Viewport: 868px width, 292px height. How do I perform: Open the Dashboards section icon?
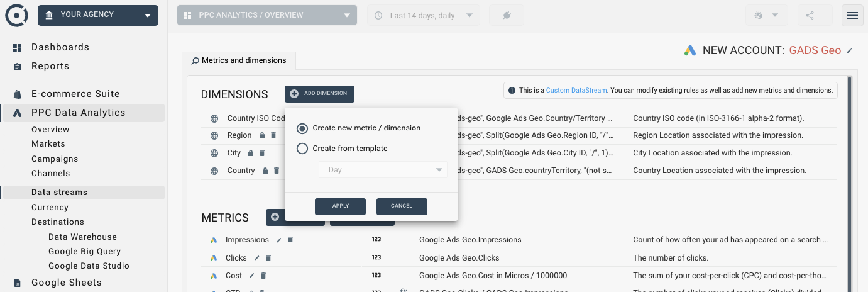click(18, 47)
